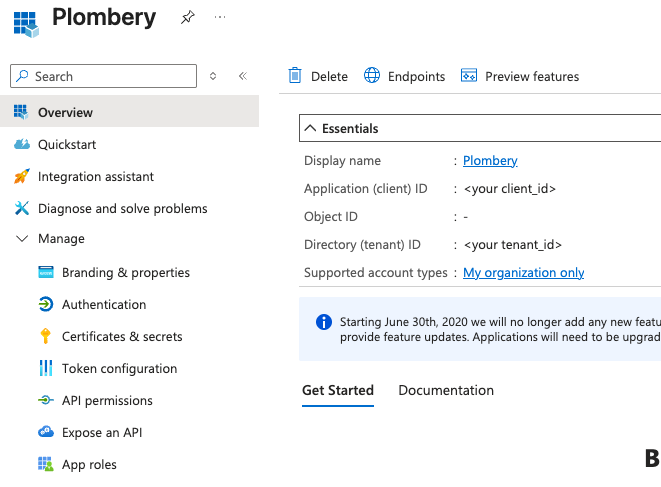Click the <your client_id> value
Image resolution: width=661 pixels, height=487 pixels.
coord(510,189)
